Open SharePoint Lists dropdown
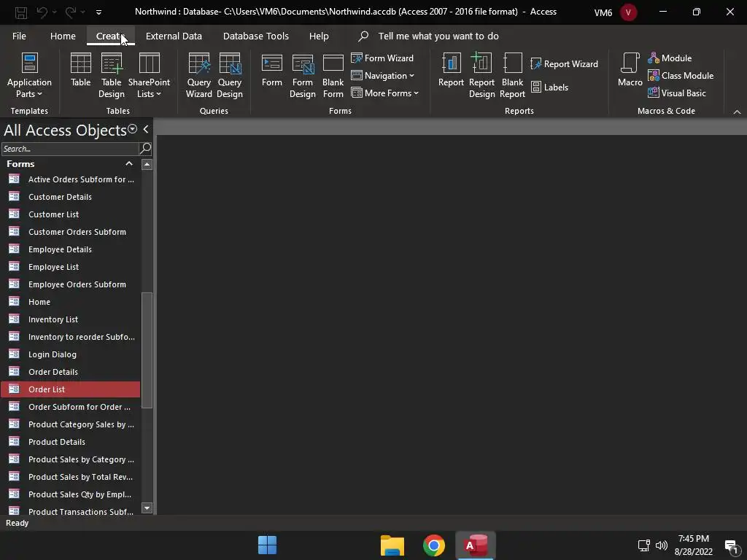747x560 pixels. click(x=149, y=75)
